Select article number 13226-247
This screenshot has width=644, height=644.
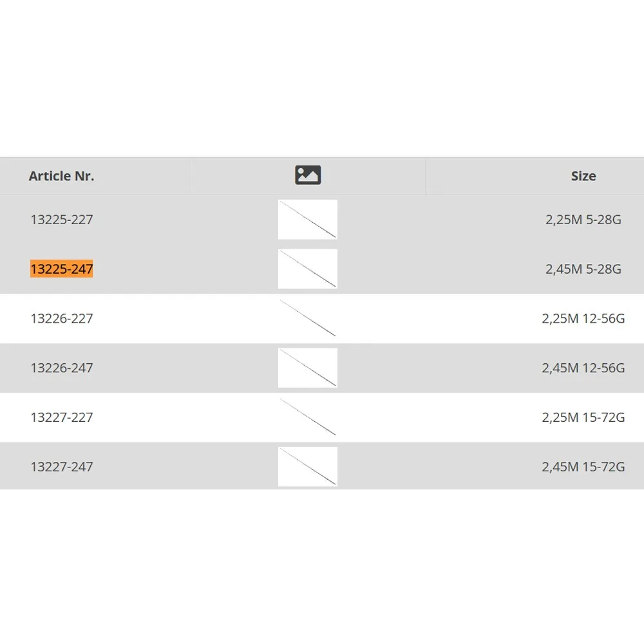62,368
